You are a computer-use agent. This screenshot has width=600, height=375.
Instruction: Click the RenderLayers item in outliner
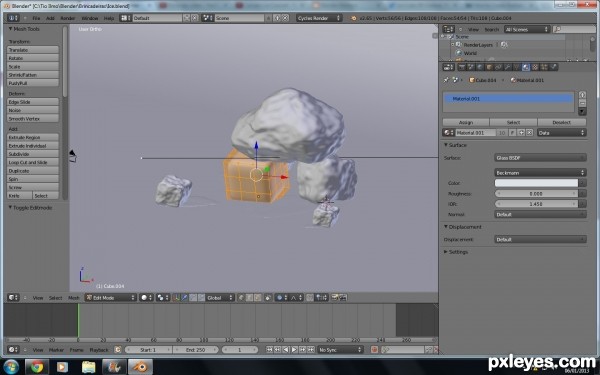point(478,45)
